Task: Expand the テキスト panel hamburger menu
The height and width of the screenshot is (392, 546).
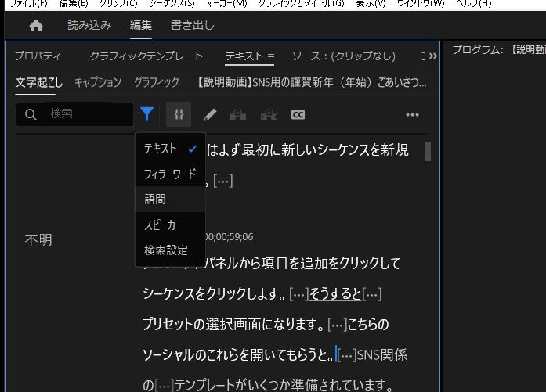Action: coord(270,56)
